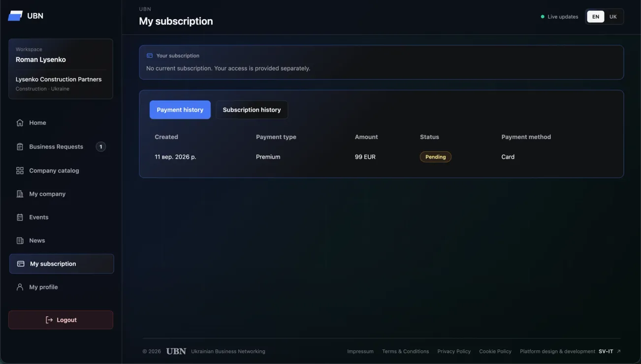Click the Logout button
This screenshot has height=364, width=641.
pos(61,320)
